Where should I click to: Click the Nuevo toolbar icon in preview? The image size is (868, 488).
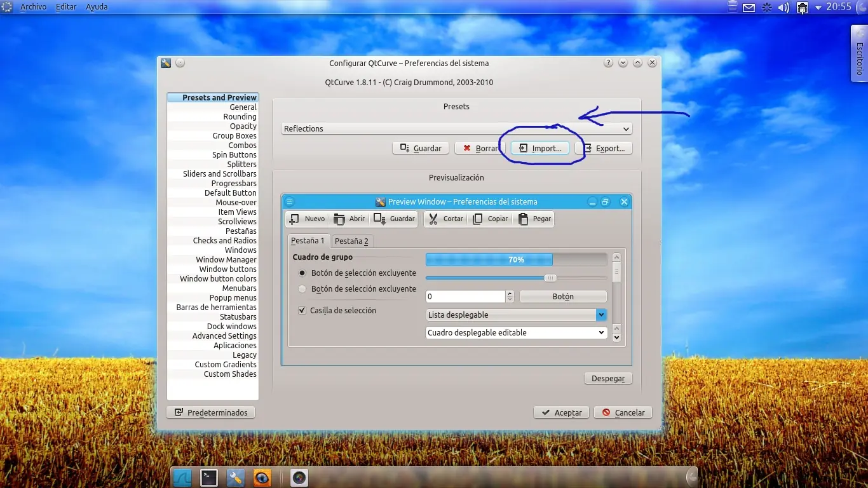294,219
